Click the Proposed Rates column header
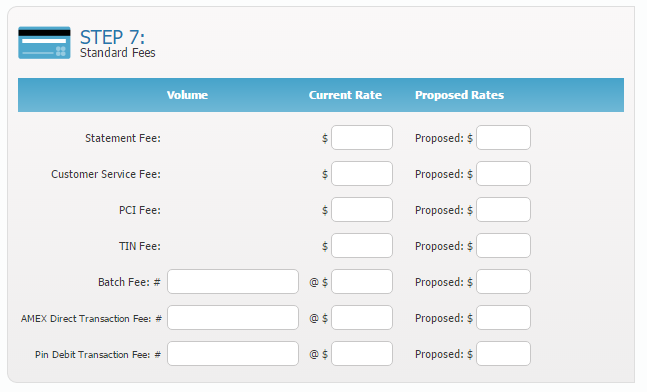Screen dimensions: 647x392 (459, 95)
